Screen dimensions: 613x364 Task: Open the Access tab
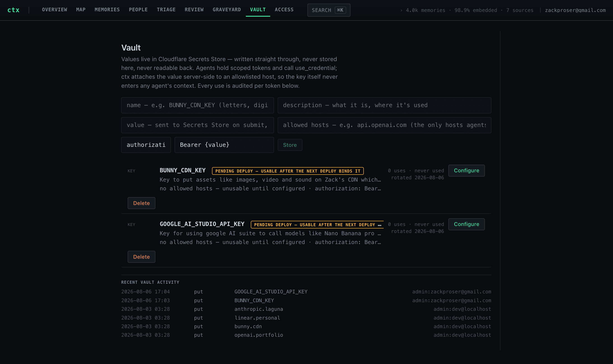pos(284,10)
